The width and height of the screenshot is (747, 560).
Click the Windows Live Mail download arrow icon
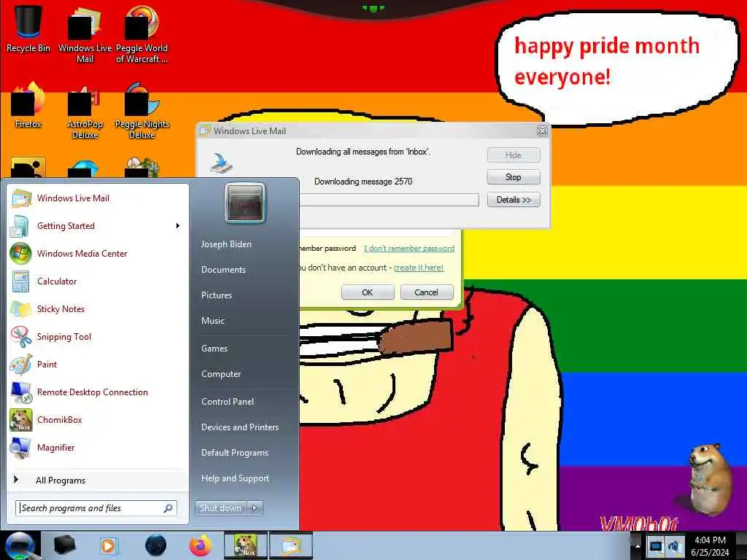pyautogui.click(x=222, y=163)
